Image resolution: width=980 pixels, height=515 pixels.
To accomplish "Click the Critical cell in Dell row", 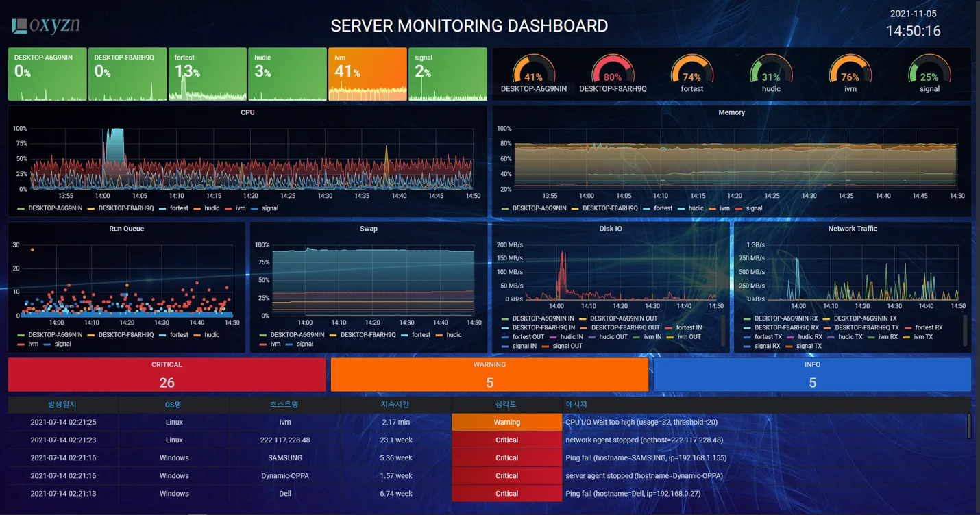I will point(507,494).
